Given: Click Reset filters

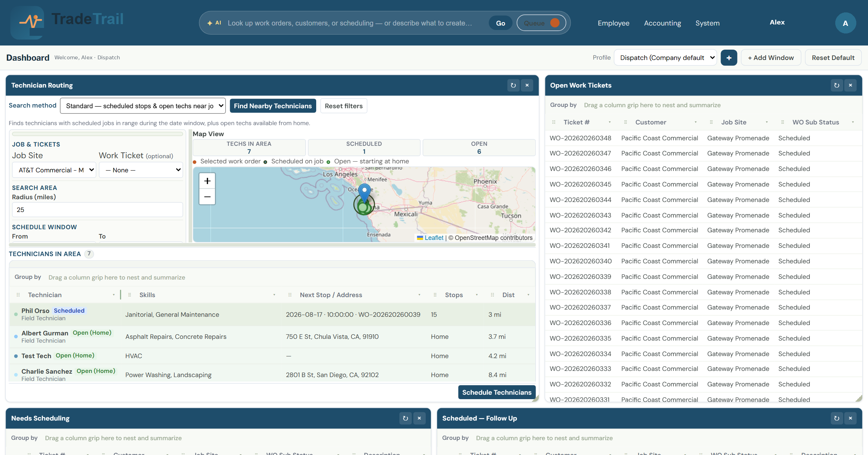Looking at the screenshot, I should [x=344, y=106].
